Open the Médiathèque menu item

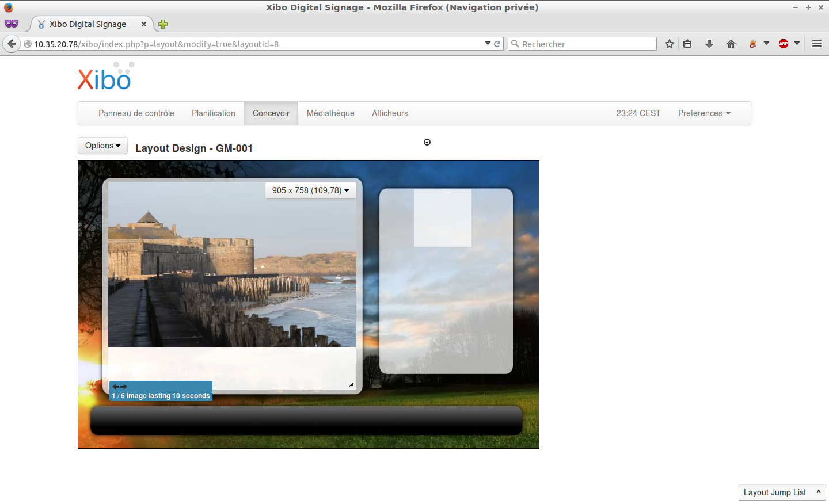click(x=330, y=113)
